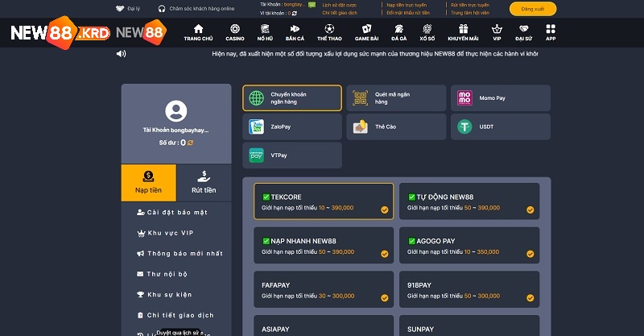Open Chi tiết giao dịch link in top bar
Screen dimensions: 644x336
click(340, 13)
